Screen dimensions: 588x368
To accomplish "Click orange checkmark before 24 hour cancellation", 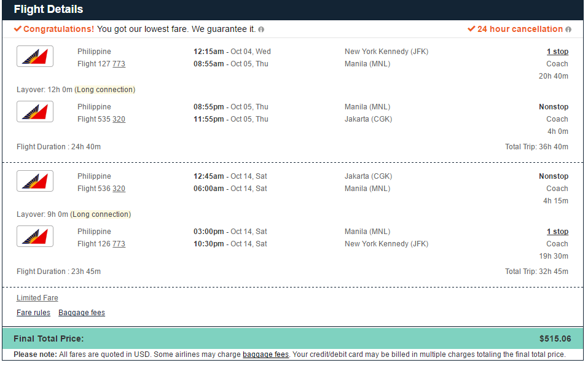I will click(x=471, y=29).
